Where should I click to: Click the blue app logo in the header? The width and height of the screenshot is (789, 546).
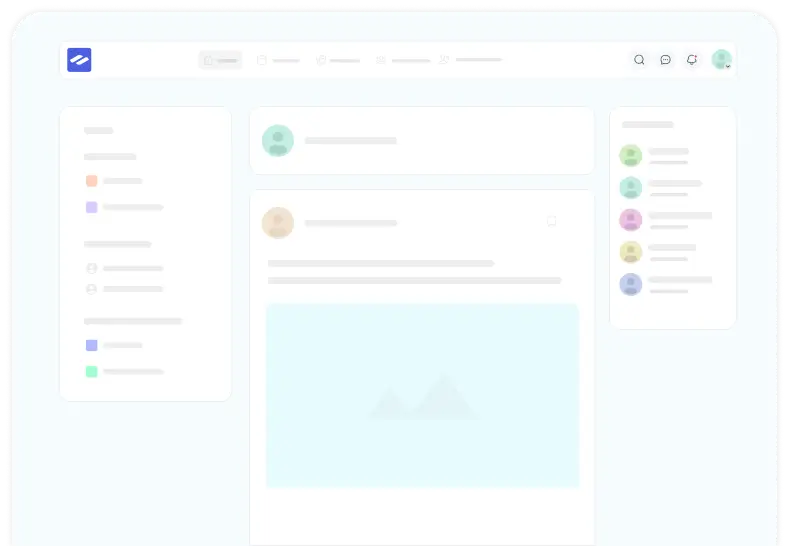79,60
